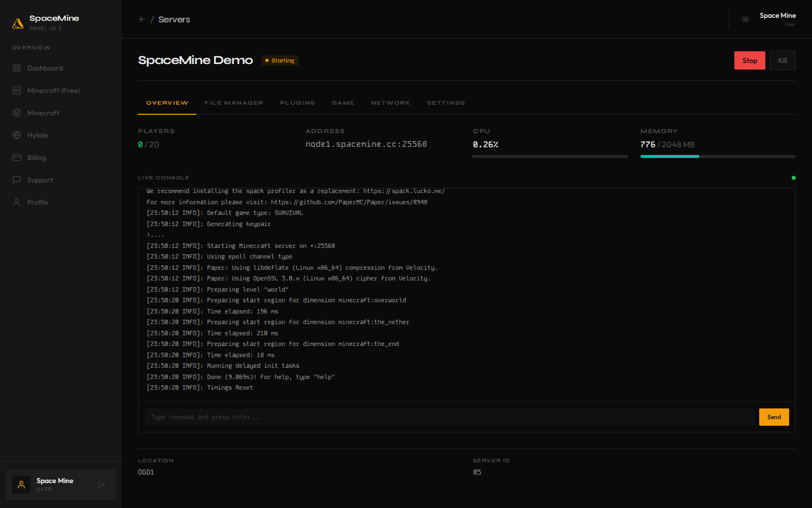Viewport: 812px width, 508px height.
Task: Toggle the light theme sun icon
Action: tap(746, 19)
